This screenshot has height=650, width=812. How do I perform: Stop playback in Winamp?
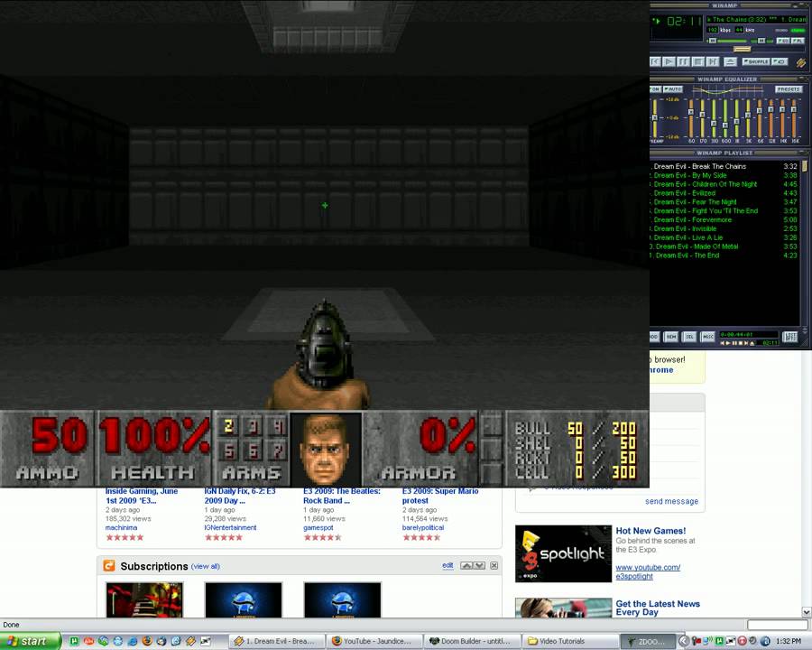pyautogui.click(x=698, y=61)
